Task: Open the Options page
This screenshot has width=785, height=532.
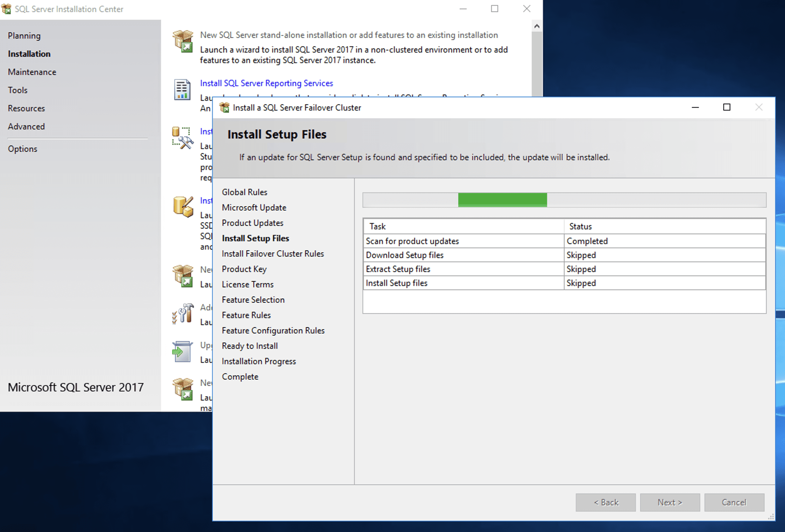Action: [x=22, y=149]
